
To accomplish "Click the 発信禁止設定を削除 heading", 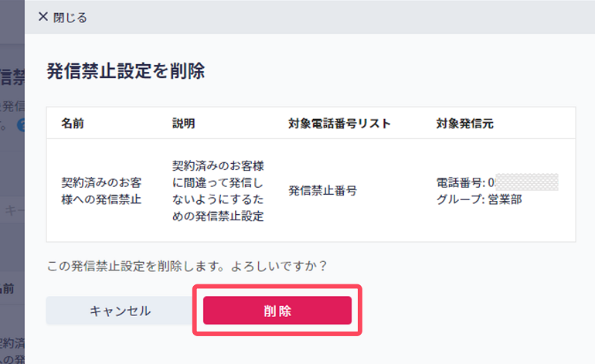I will tap(126, 71).
